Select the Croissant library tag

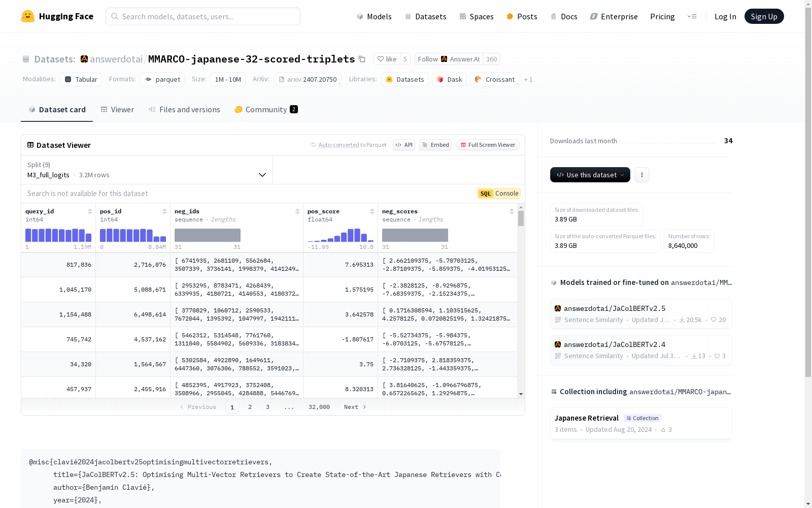[495, 79]
